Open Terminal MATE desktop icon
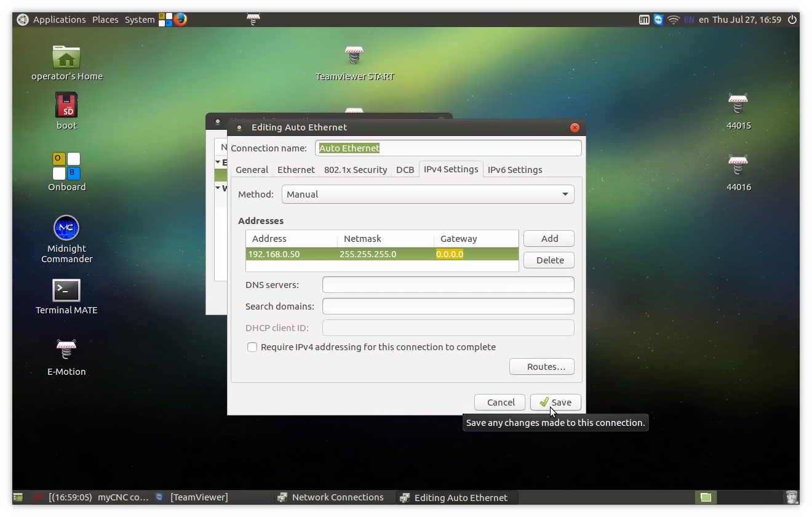 tap(66, 291)
